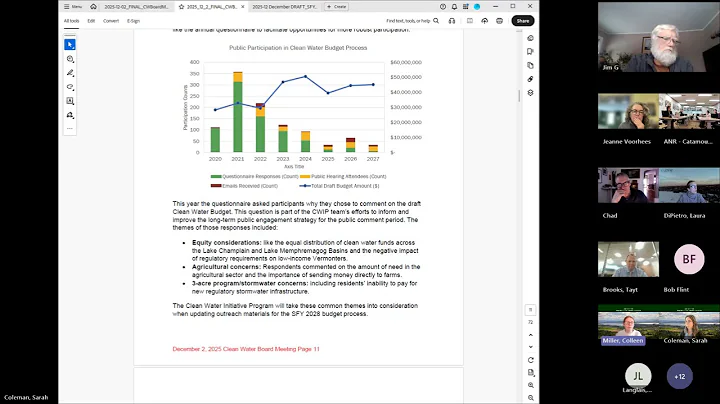Select Bob Flint's BF avatar
Image resolution: width=720 pixels, height=404 pixels.
coord(689,259)
